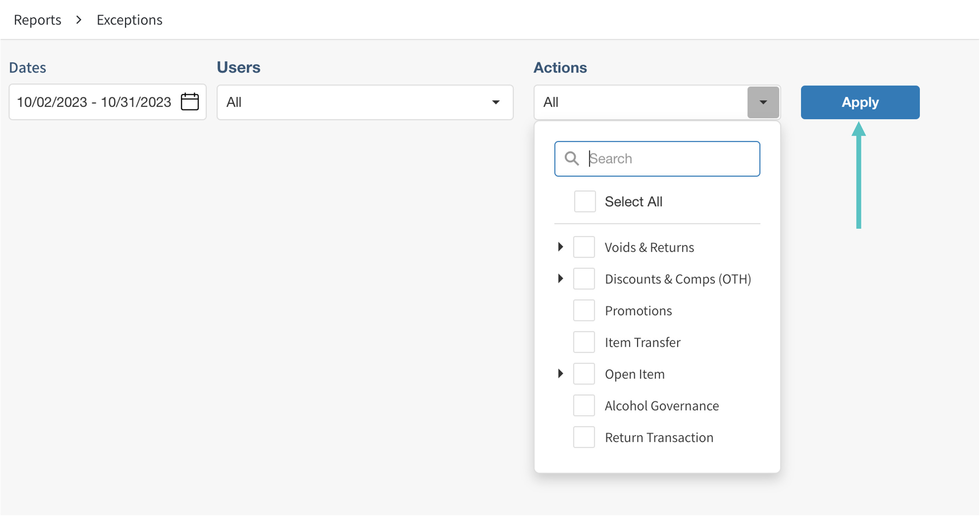The image size is (980, 516).
Task: Click the breadcrumb chevron after Reports
Action: (x=79, y=20)
